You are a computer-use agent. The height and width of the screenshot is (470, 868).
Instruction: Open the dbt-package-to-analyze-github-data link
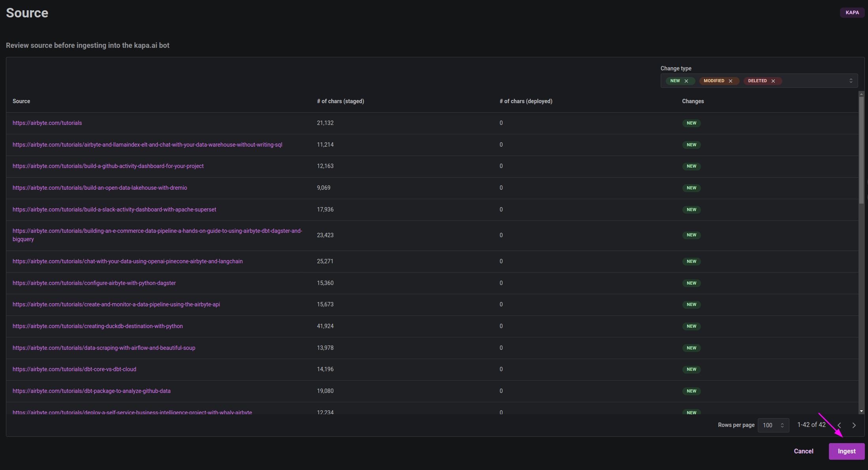pyautogui.click(x=92, y=391)
